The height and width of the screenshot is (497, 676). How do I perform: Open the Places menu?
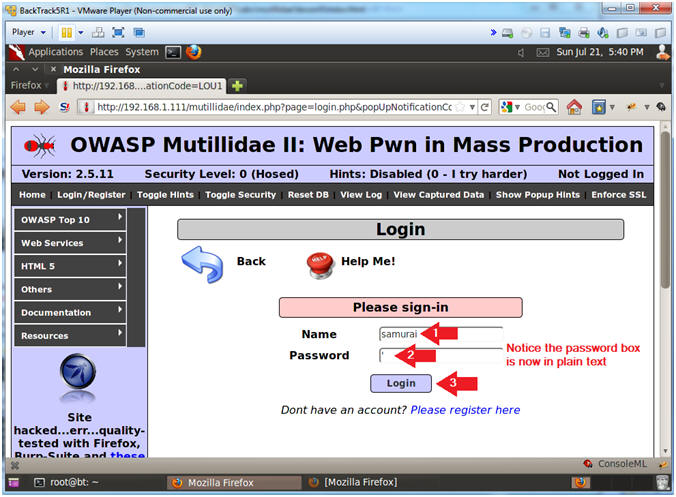coord(104,52)
